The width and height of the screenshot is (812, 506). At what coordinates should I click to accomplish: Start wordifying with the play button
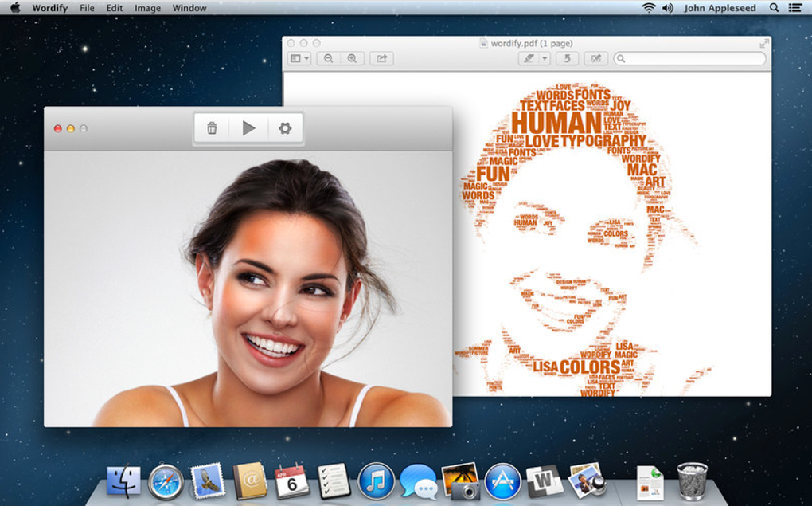click(x=248, y=128)
